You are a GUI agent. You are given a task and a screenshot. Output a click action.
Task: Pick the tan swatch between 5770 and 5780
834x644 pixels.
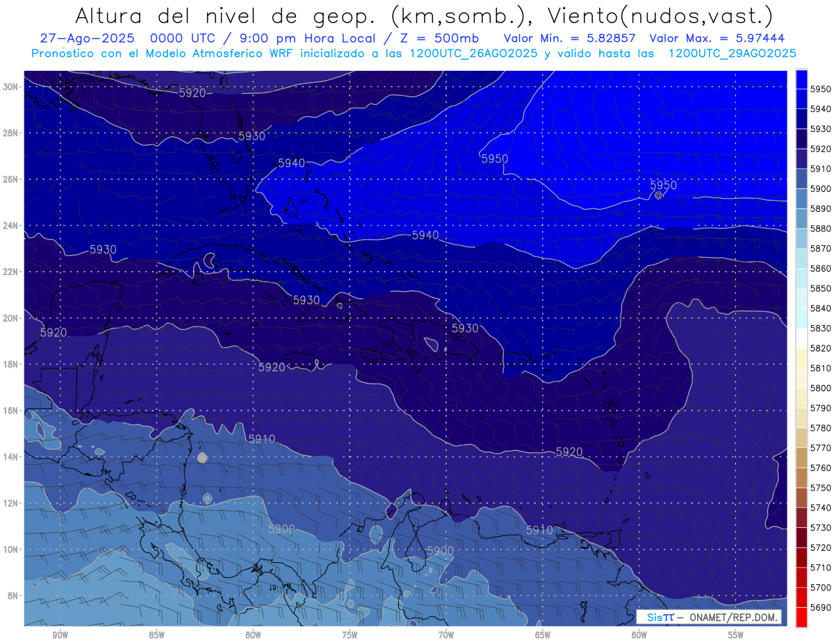801,438
